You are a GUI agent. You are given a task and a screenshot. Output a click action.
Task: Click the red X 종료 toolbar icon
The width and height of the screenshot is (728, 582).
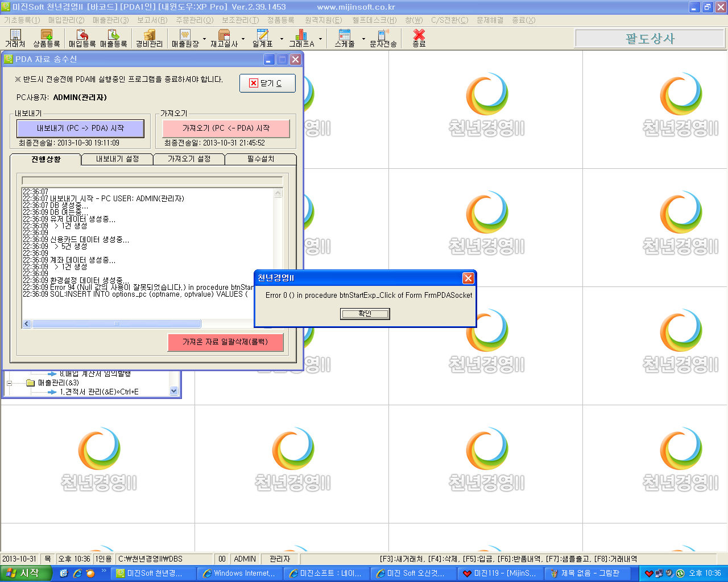[x=419, y=39]
